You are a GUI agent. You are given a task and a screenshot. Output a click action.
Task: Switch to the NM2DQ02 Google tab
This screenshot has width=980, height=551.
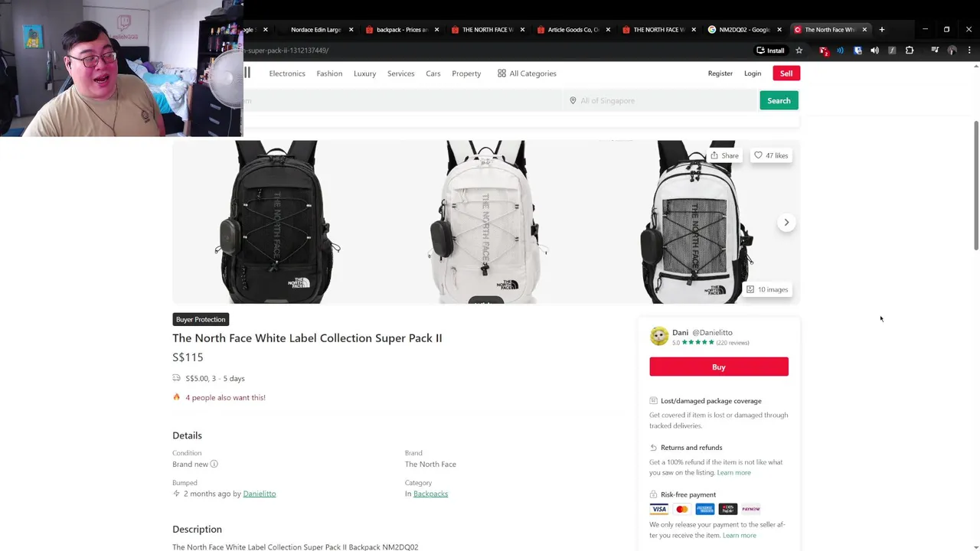pyautogui.click(x=743, y=30)
